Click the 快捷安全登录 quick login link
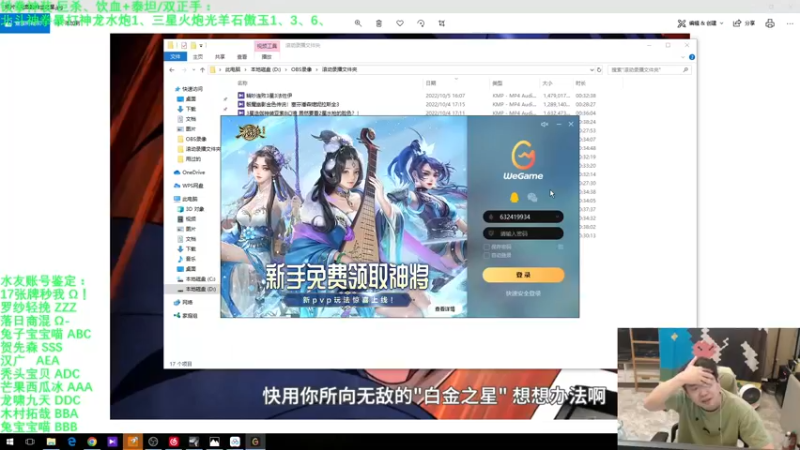The width and height of the screenshot is (800, 450). coord(523,293)
